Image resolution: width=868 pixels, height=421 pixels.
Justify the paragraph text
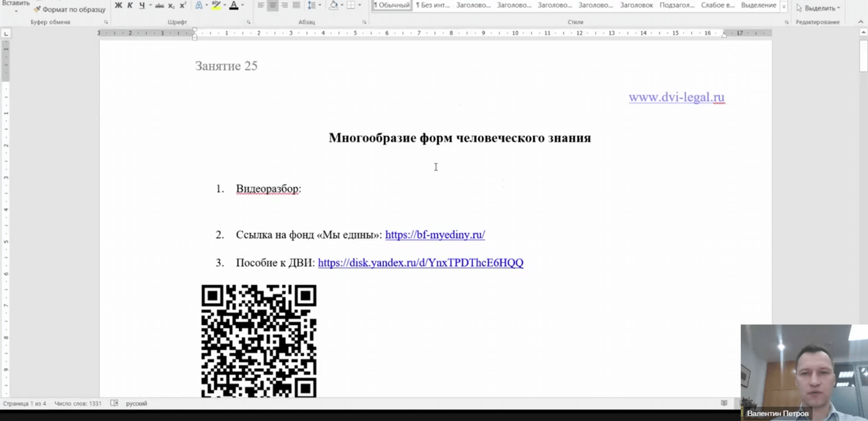[296, 5]
